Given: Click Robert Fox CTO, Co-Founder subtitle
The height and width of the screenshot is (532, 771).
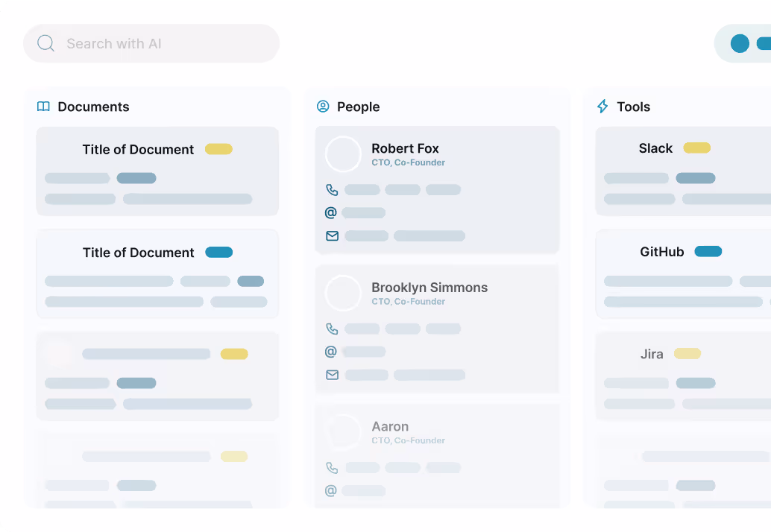Looking at the screenshot, I should pos(408,162).
